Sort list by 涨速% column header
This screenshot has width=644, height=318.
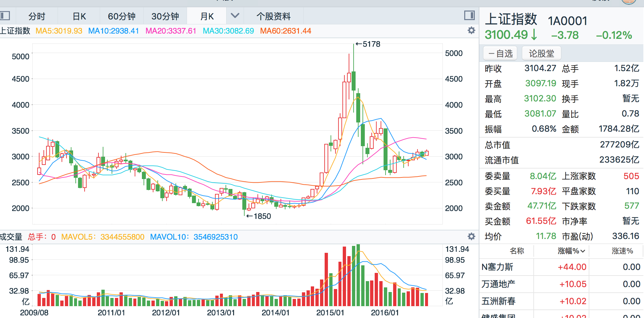[x=622, y=251]
